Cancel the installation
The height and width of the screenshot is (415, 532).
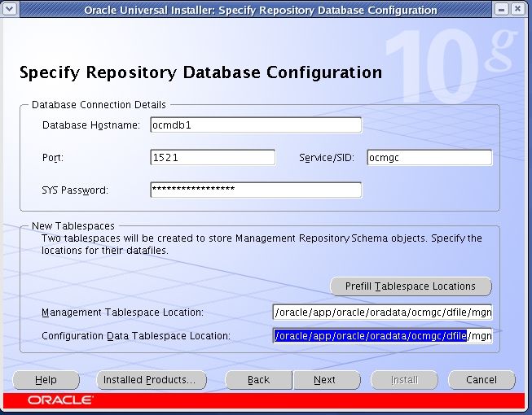pos(481,380)
